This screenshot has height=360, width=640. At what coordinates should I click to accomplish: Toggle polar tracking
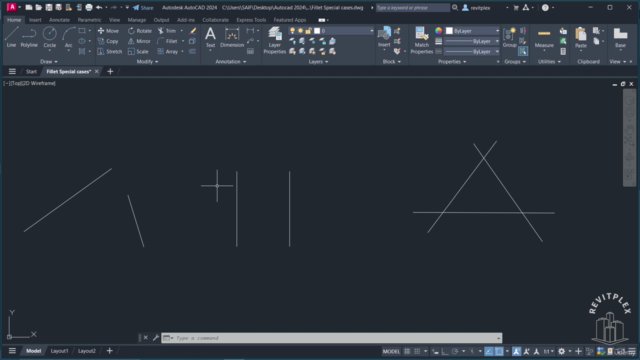pyautogui.click(x=455, y=351)
